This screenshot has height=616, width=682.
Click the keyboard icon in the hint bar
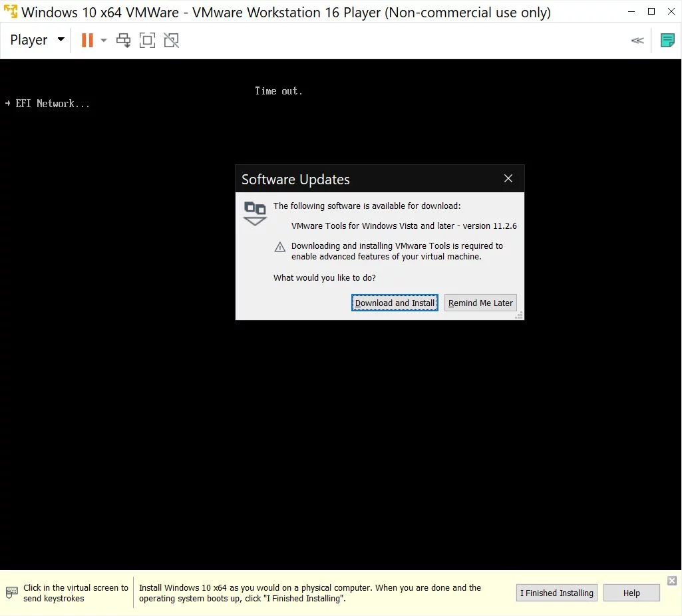(x=12, y=592)
